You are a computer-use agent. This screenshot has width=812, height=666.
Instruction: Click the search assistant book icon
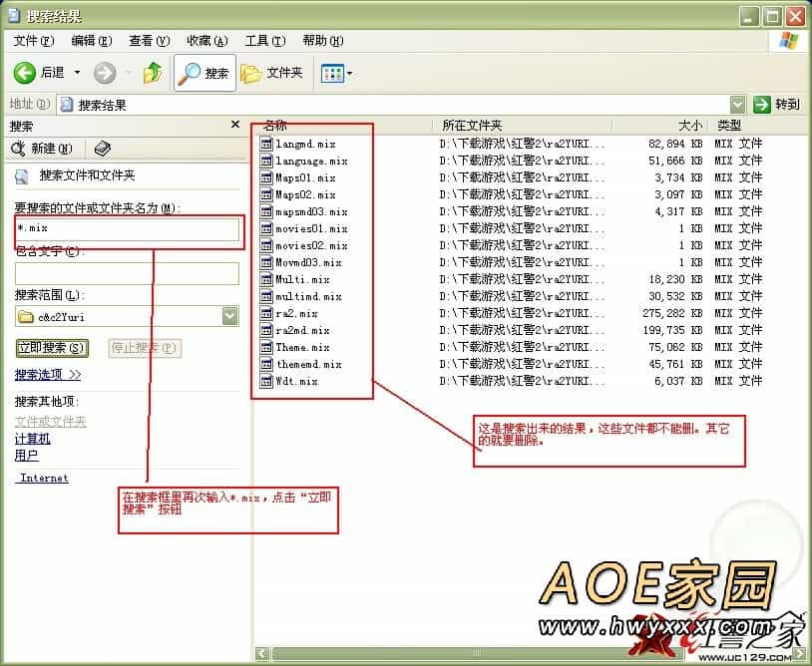pyautogui.click(x=102, y=149)
